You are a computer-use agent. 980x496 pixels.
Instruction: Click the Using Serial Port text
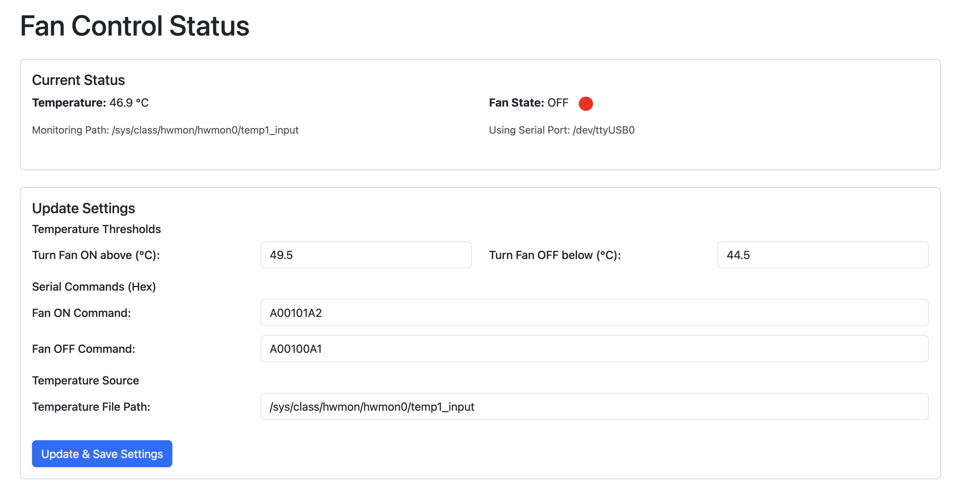[x=561, y=130]
